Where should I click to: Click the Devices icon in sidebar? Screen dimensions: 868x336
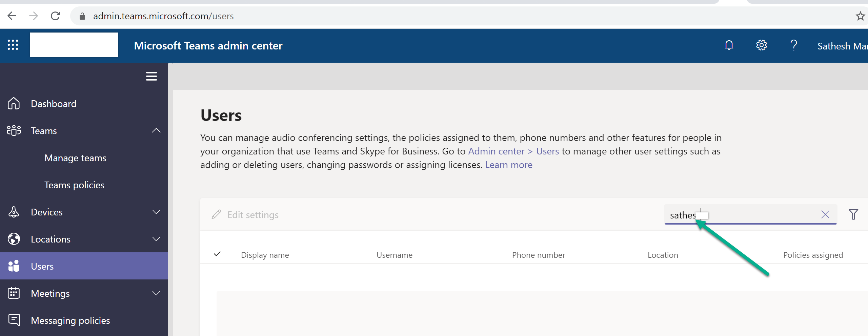tap(14, 212)
